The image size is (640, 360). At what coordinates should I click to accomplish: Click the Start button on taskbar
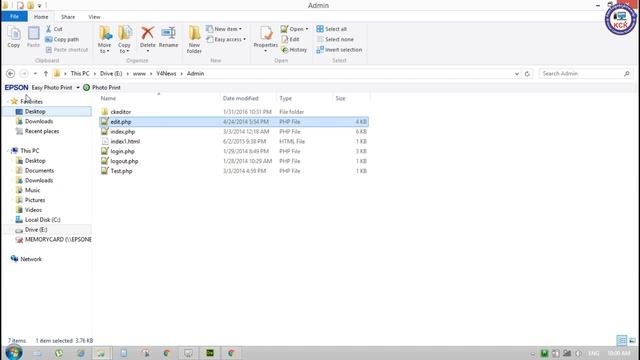(x=14, y=353)
